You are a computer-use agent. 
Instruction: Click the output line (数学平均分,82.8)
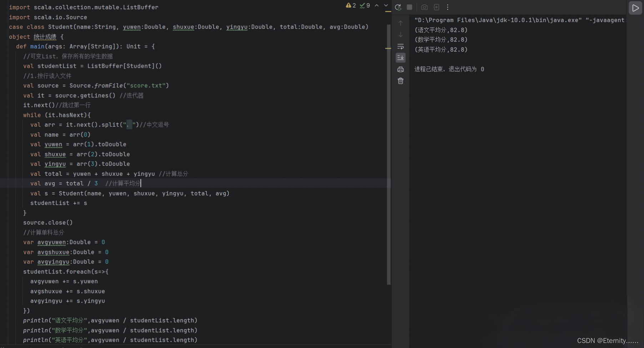pos(441,40)
